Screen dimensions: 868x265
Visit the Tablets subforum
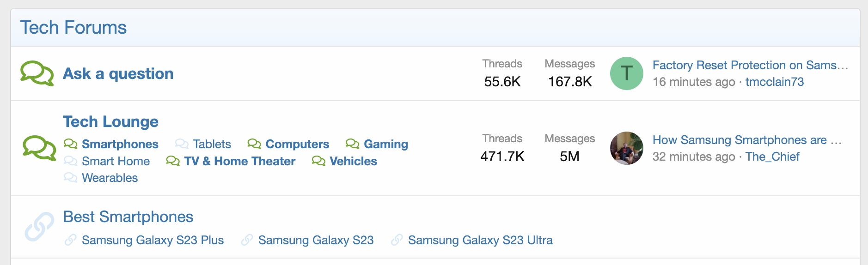212,144
